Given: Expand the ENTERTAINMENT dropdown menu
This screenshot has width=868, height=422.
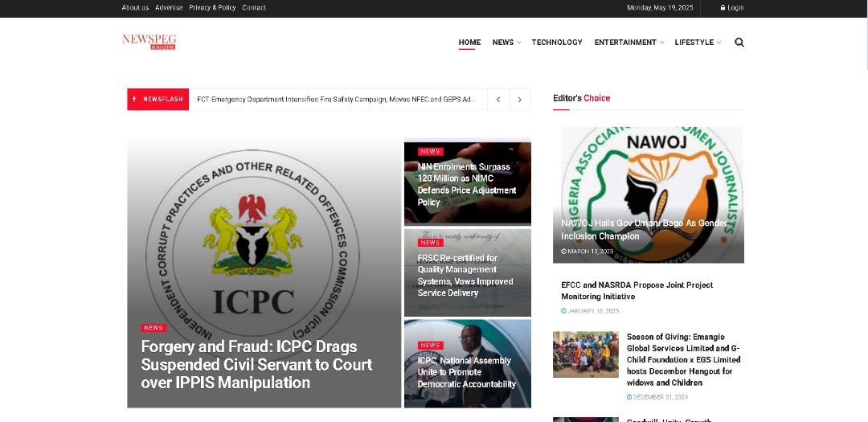Looking at the screenshot, I should pyautogui.click(x=628, y=42).
